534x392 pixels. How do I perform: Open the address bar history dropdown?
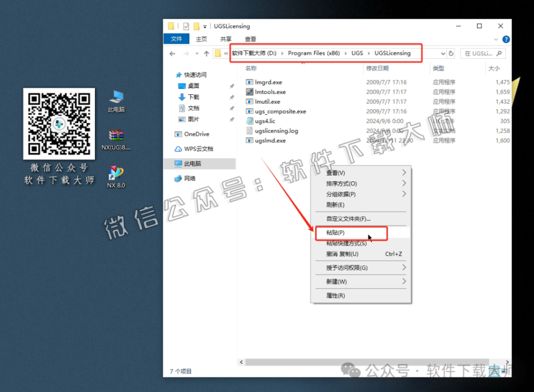pos(443,53)
